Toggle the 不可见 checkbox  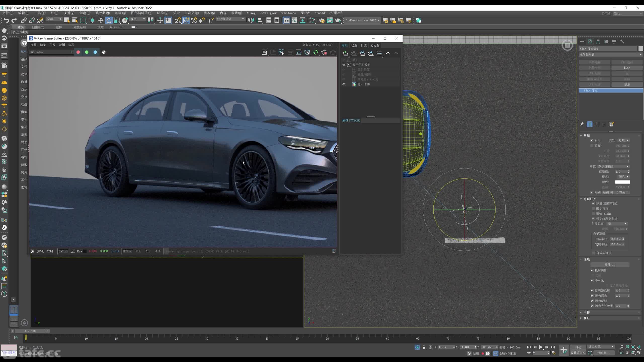[592, 280]
